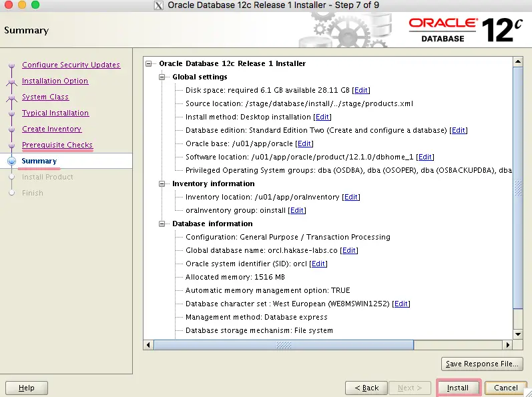Click the vertical scrollbar up arrow
The image size is (532, 397).
(518, 61)
